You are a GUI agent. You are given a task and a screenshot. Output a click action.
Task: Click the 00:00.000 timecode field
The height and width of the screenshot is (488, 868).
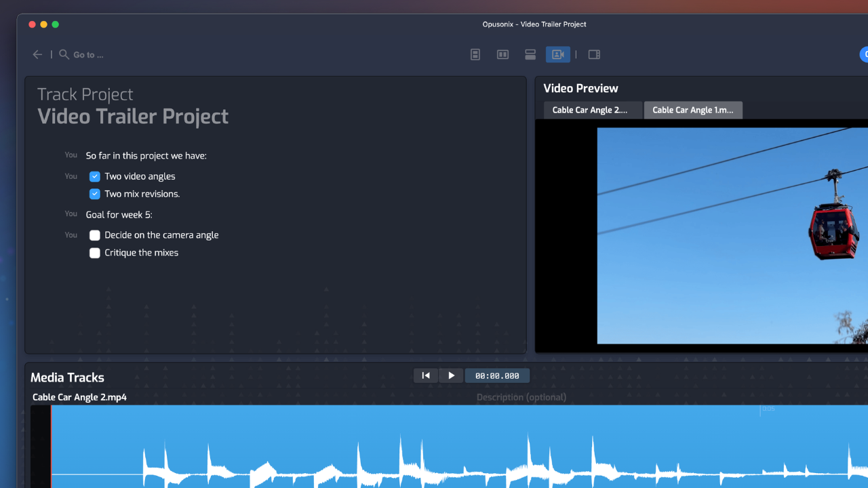(x=497, y=375)
